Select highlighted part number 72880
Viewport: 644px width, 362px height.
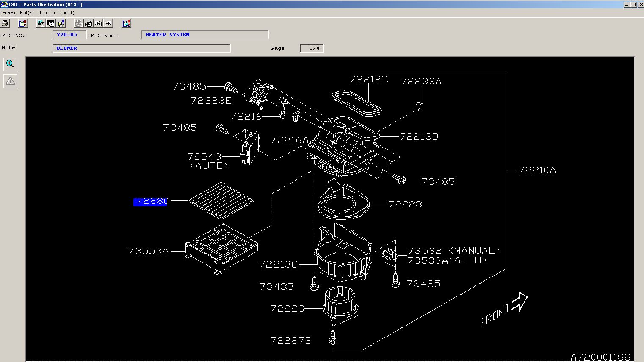[x=152, y=202]
